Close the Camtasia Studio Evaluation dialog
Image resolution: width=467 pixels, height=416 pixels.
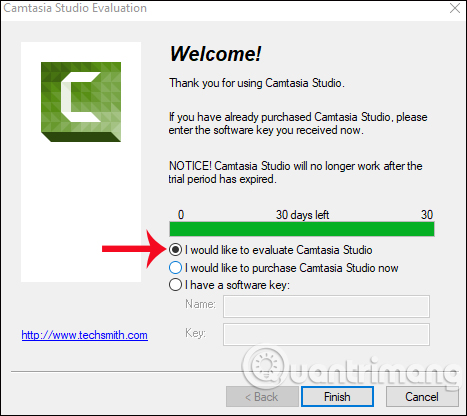click(455, 8)
